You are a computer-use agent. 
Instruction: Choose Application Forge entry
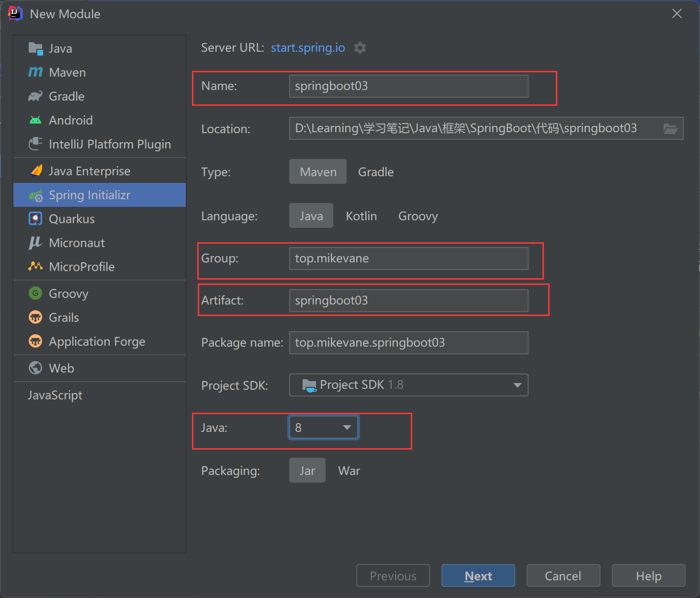(100, 341)
